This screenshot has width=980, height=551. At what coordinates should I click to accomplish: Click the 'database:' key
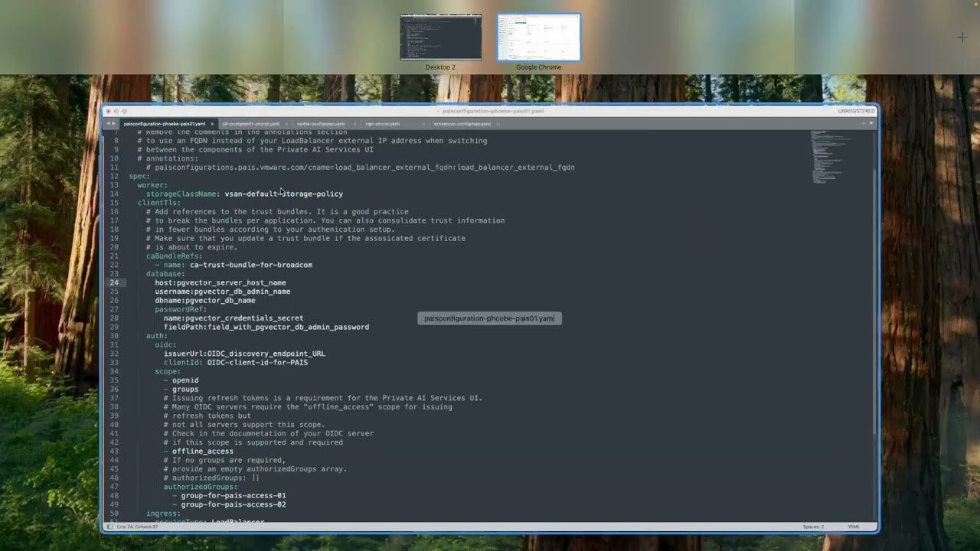pyautogui.click(x=166, y=274)
